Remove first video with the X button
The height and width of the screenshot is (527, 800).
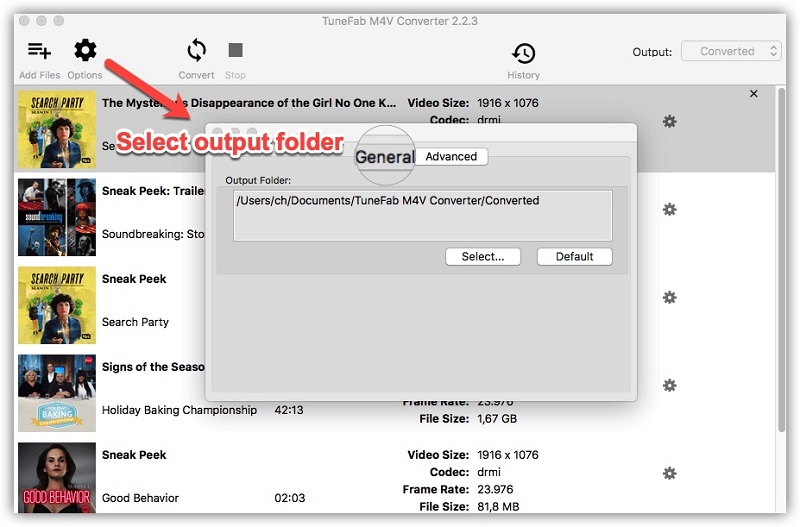point(754,94)
